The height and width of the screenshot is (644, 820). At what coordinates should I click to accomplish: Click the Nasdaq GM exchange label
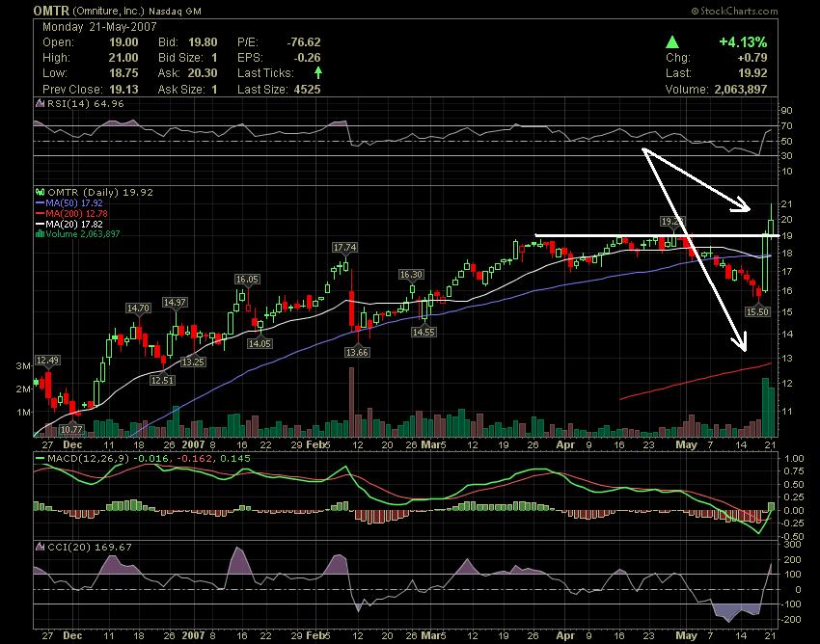tap(175, 11)
